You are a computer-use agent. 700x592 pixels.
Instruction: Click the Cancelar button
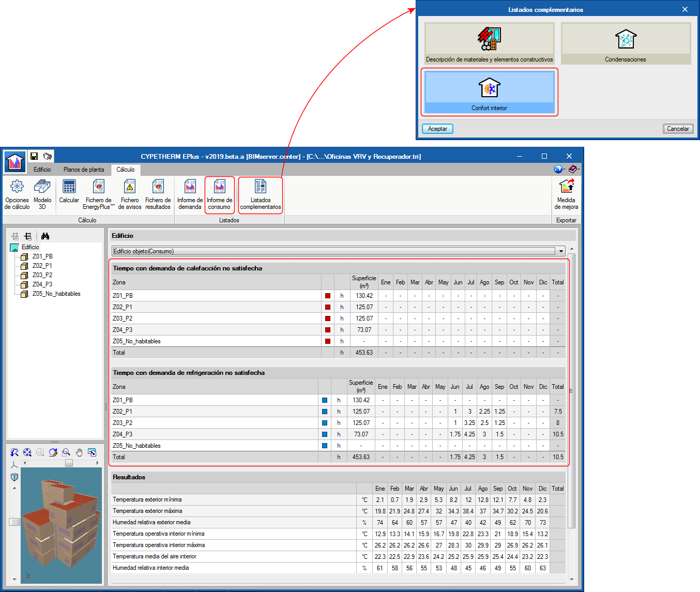pyautogui.click(x=678, y=129)
